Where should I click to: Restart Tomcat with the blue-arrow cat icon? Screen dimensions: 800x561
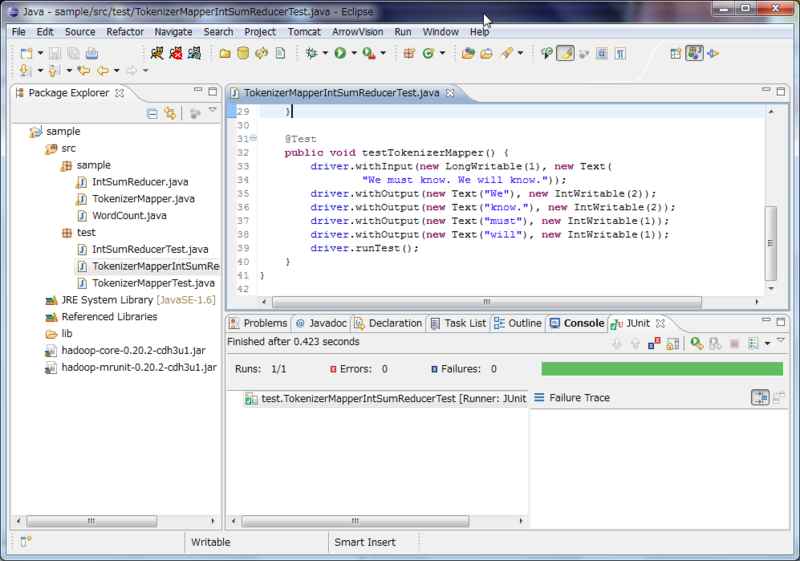194,53
